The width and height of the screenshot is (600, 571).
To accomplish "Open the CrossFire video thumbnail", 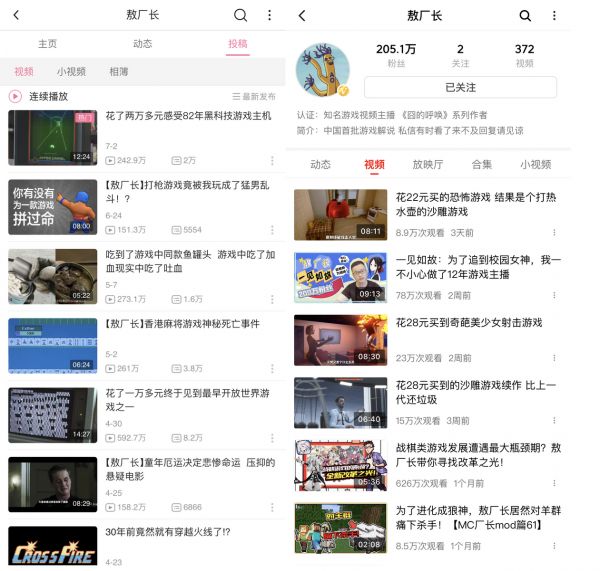I will pos(53,547).
